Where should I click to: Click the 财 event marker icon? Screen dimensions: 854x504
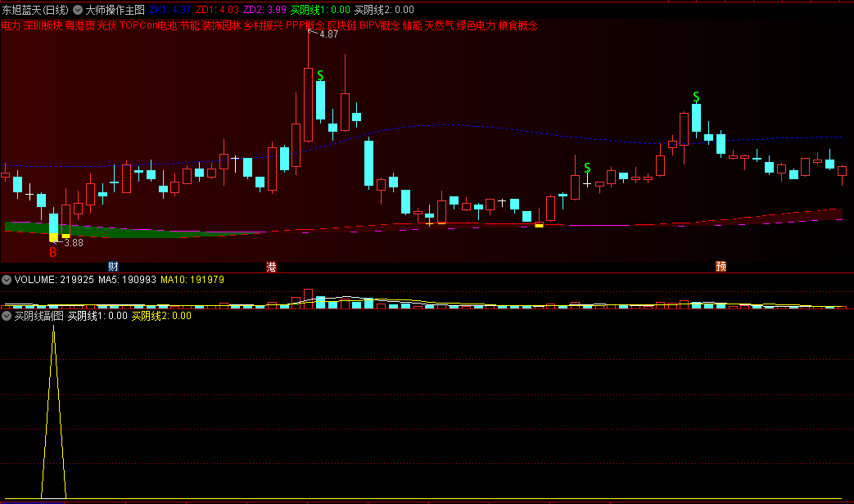113,266
